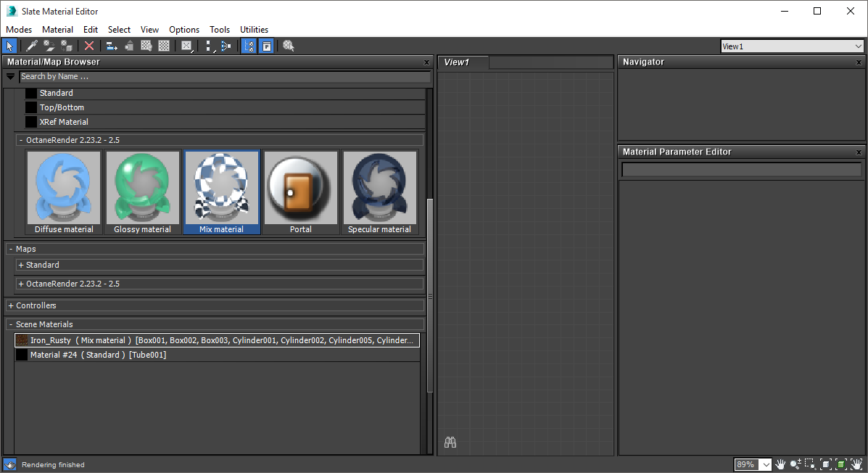Viewport: 868px width, 473px height.
Task: Close the Navigator panel
Action: click(859, 62)
